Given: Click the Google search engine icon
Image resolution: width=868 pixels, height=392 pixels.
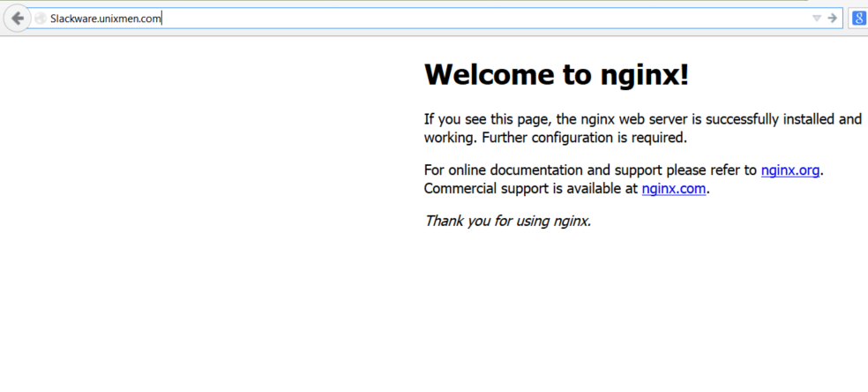Looking at the screenshot, I should pyautogui.click(x=858, y=19).
